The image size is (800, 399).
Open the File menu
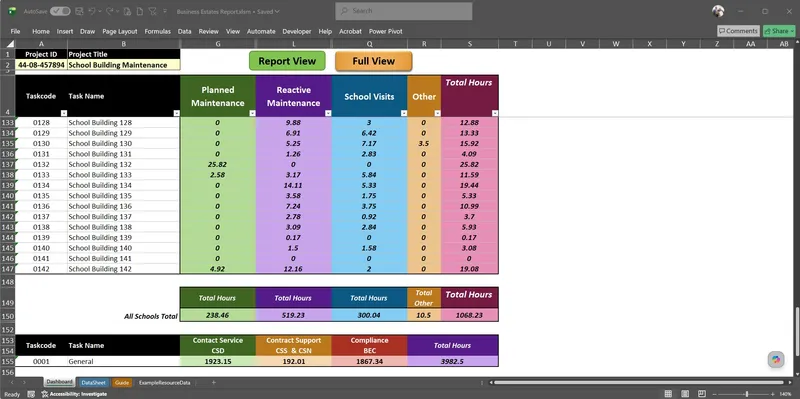15,31
